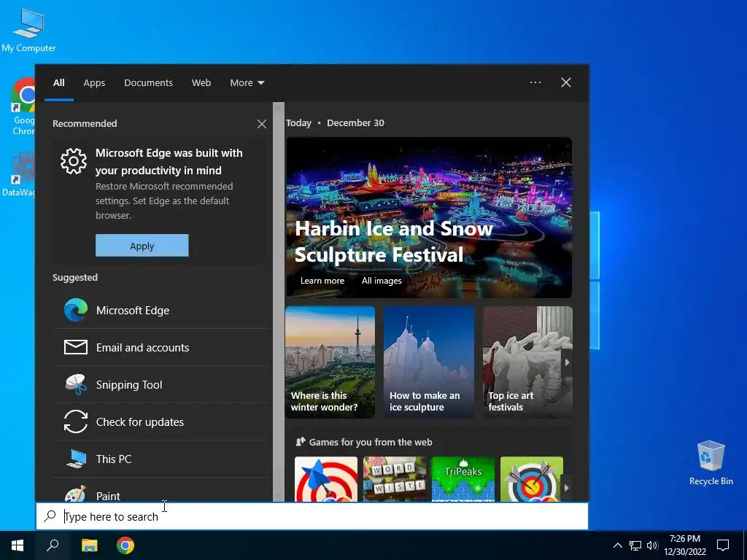The height and width of the screenshot is (560, 747).
Task: Close the search panel with its X button
Action: point(566,82)
